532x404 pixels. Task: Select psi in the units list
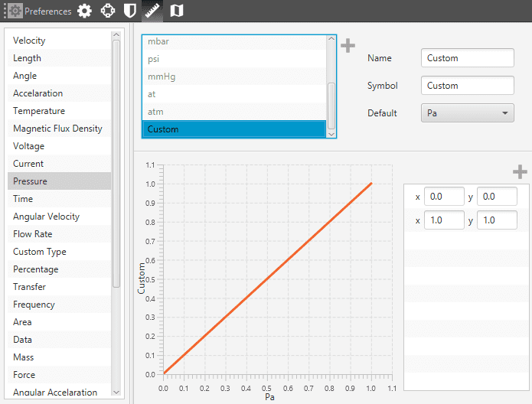coord(234,59)
